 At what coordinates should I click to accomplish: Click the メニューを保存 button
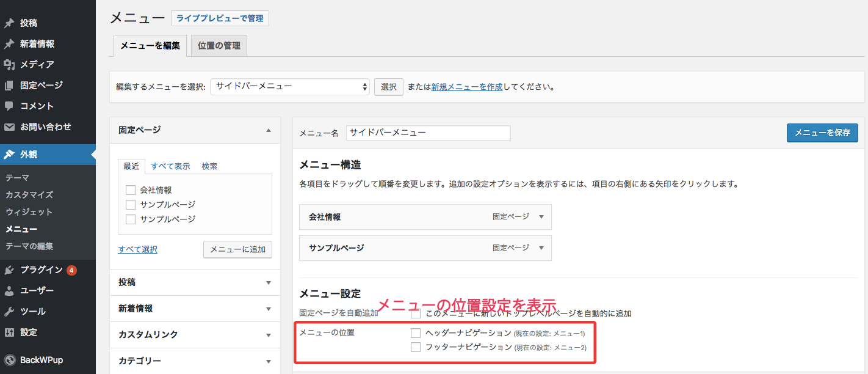(x=822, y=133)
